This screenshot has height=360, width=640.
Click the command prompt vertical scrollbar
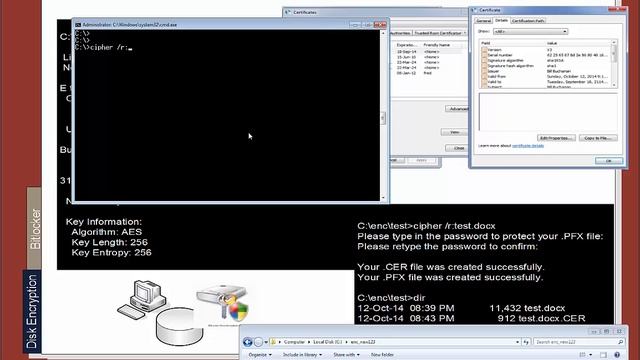pyautogui.click(x=383, y=116)
